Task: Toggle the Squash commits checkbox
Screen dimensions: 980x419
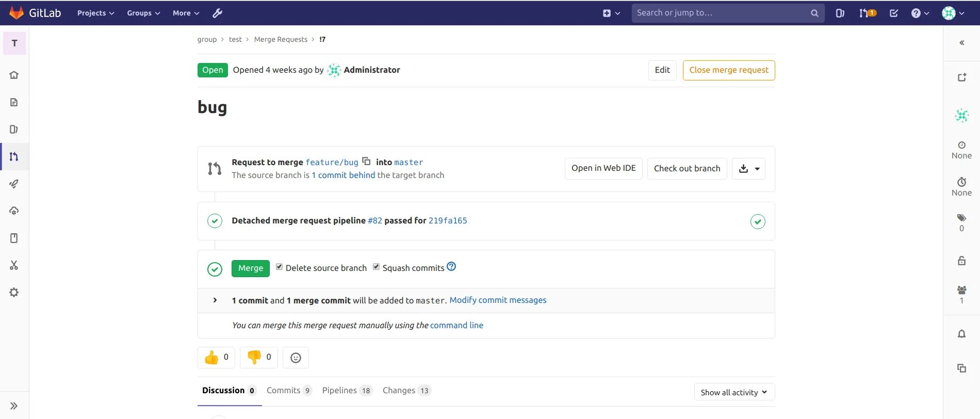Action: click(x=376, y=267)
